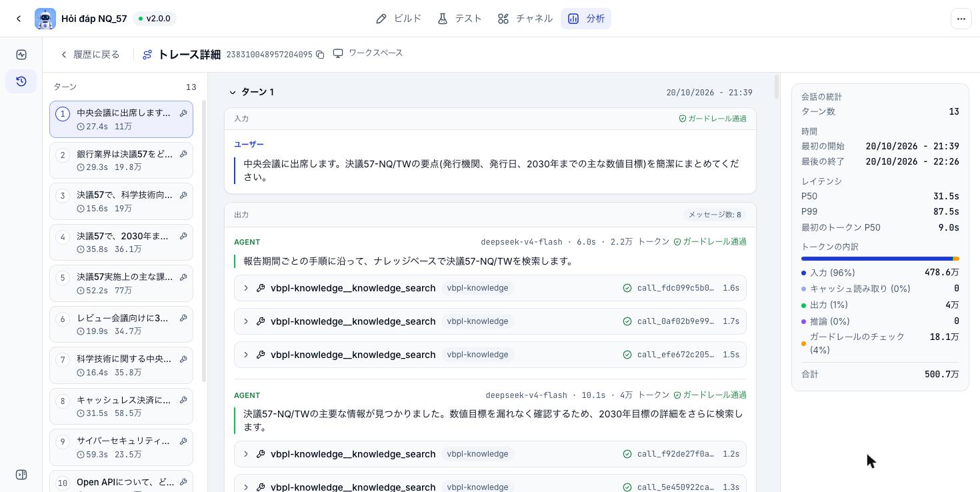
Task: Click the main trace panel scrollbar
Action: pyautogui.click(x=777, y=87)
